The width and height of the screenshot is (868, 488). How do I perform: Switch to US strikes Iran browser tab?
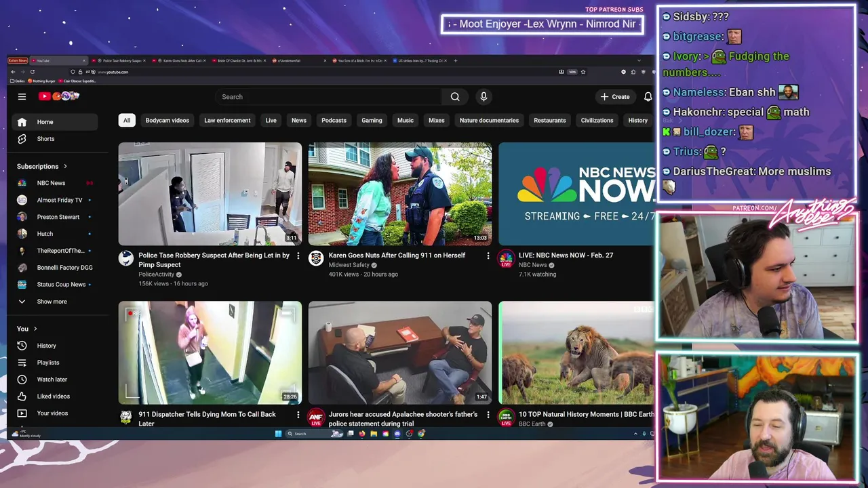pyautogui.click(x=418, y=60)
